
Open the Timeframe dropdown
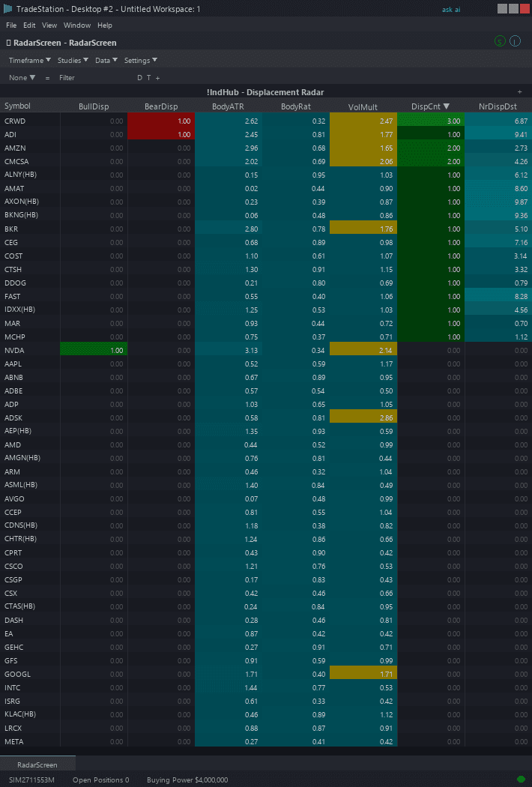[30, 60]
